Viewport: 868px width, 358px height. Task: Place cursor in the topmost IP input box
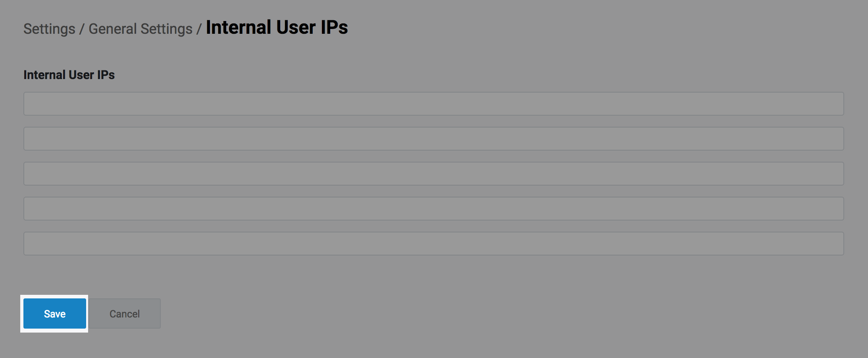pos(433,104)
